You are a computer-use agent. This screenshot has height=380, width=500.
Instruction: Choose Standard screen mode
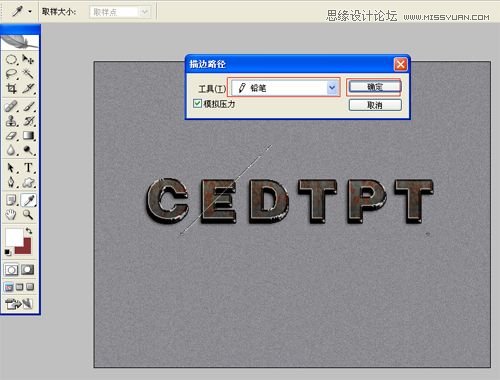pyautogui.click(x=9, y=287)
